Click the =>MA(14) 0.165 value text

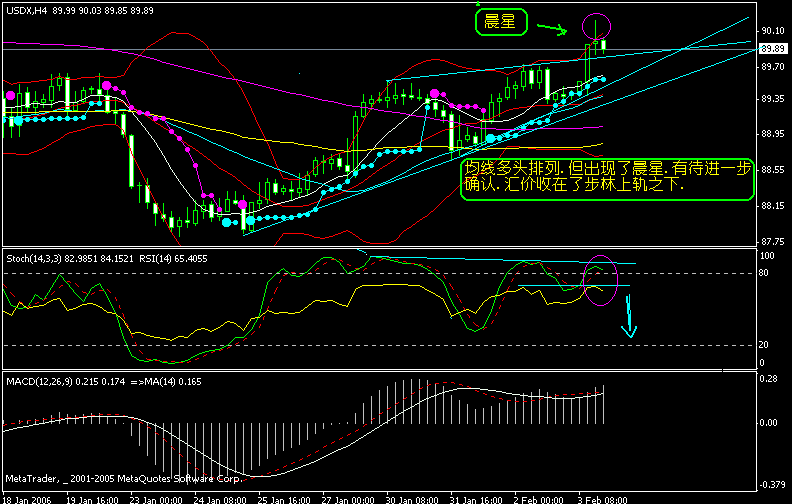pyautogui.click(x=166, y=382)
